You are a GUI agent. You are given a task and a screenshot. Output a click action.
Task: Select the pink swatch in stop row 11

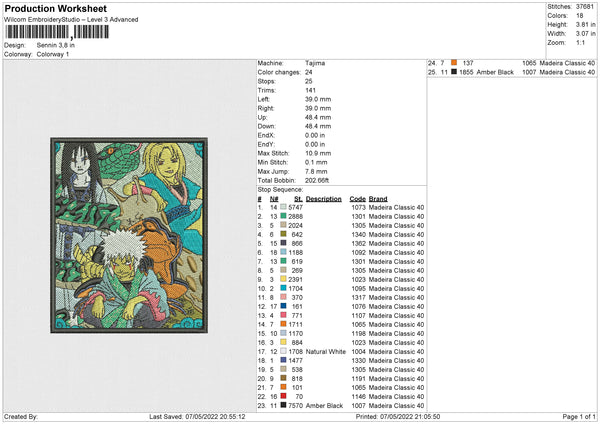pos(283,297)
